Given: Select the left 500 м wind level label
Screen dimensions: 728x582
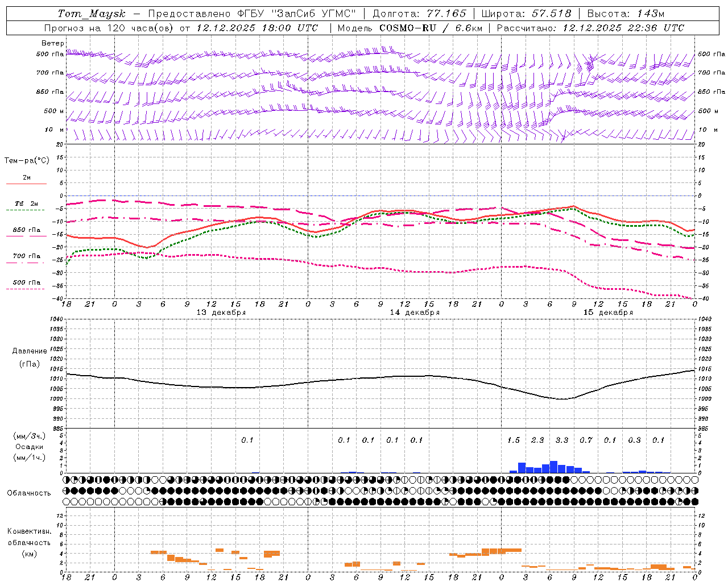Looking at the screenshot, I should point(54,111).
